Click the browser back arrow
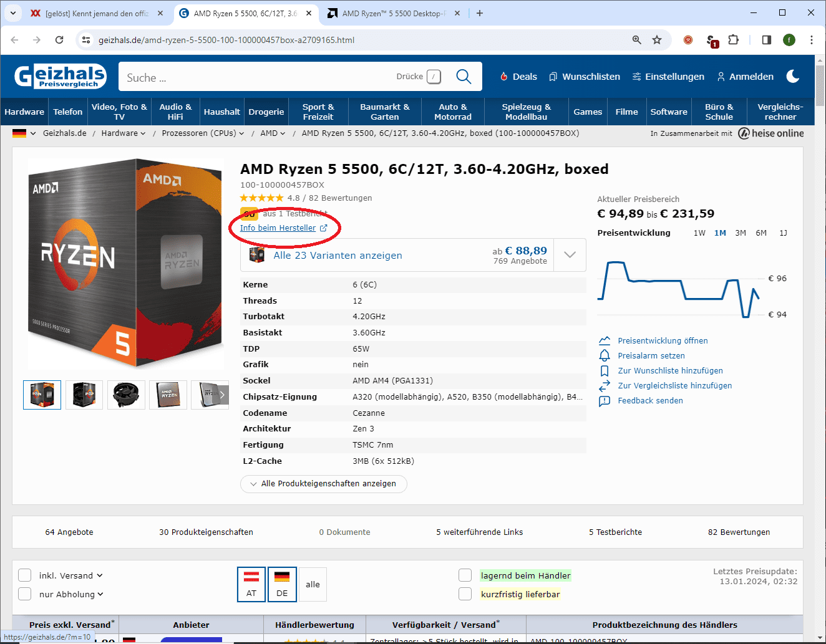The image size is (826, 644). pos(15,40)
